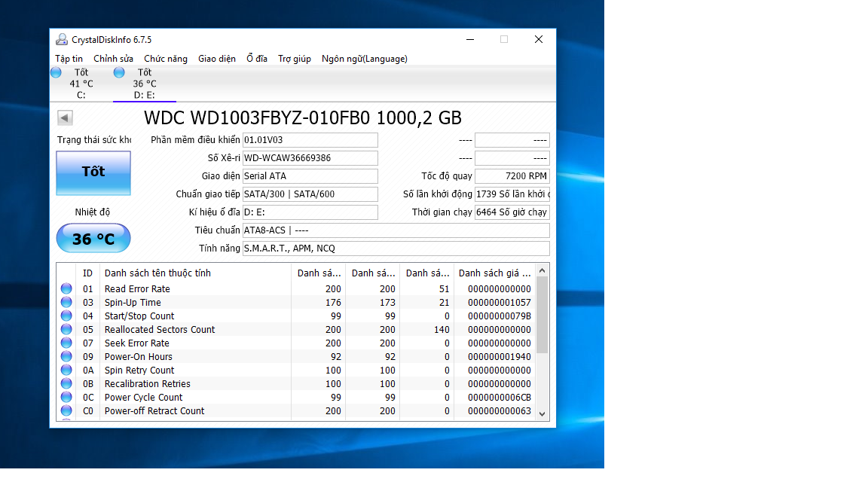Click the power on hours field 6464
This screenshot has width=868, height=488.
pos(512,212)
